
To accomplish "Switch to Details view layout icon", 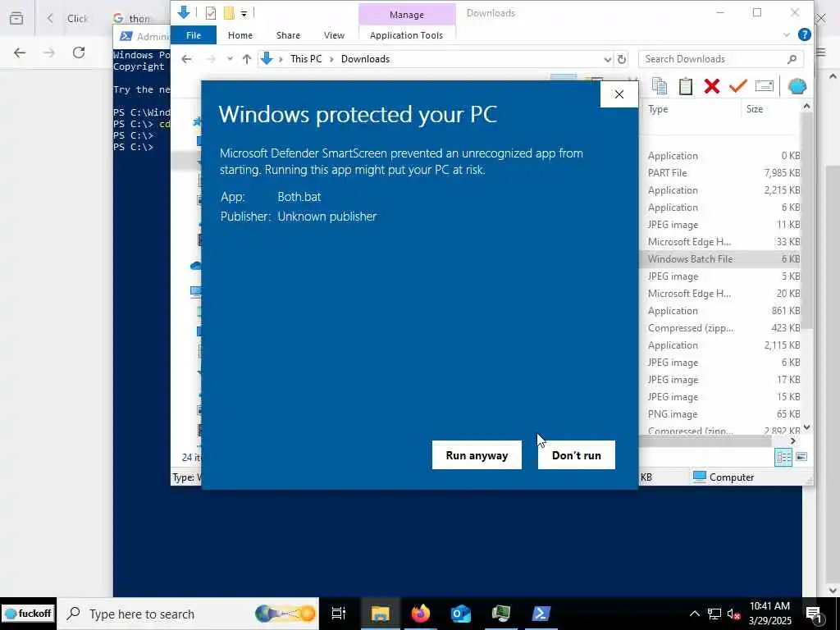I will 783,457.
